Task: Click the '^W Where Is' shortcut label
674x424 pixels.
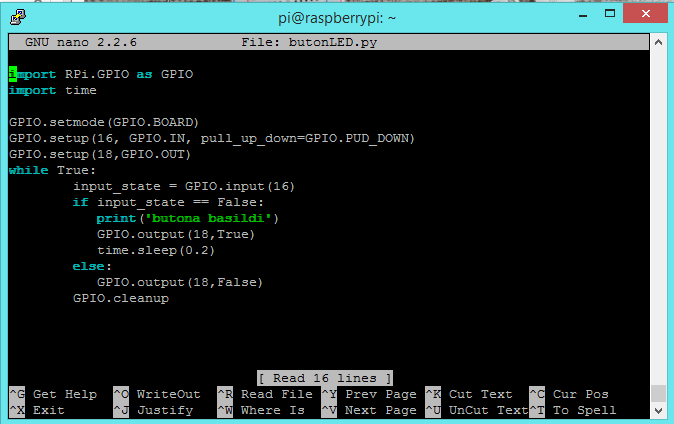Action: 261,410
